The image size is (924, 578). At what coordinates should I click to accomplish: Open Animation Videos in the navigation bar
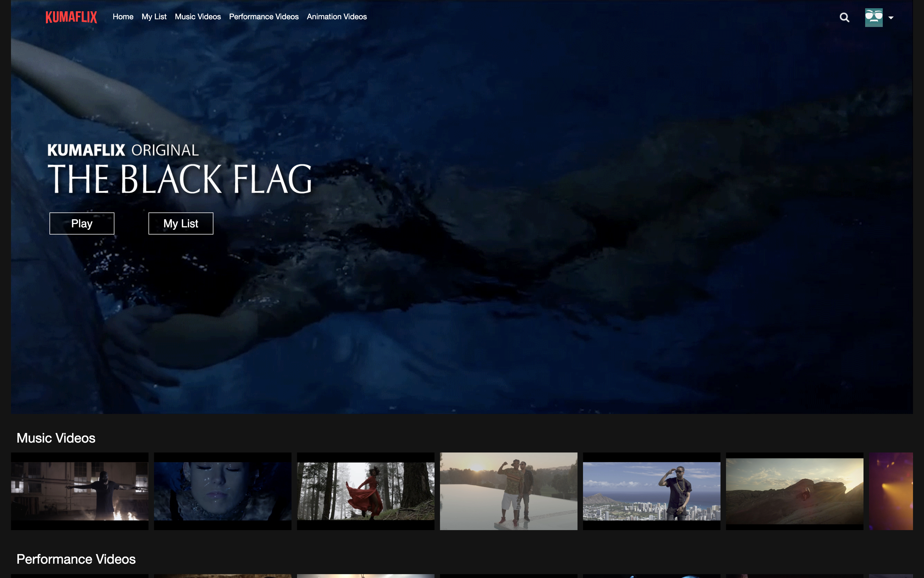pyautogui.click(x=337, y=17)
